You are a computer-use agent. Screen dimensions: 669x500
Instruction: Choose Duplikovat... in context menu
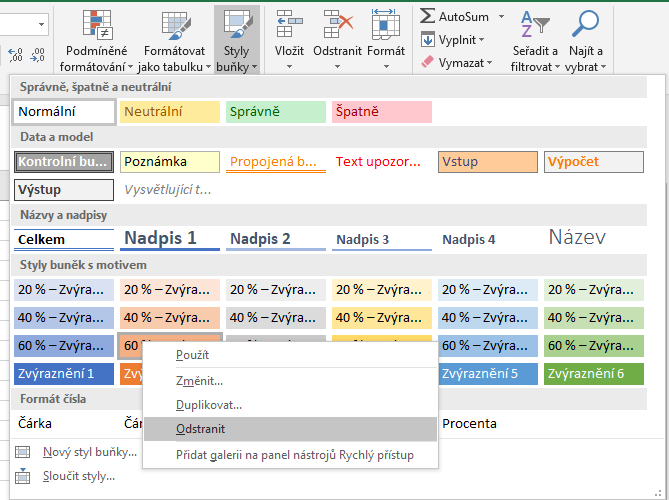coord(290,405)
